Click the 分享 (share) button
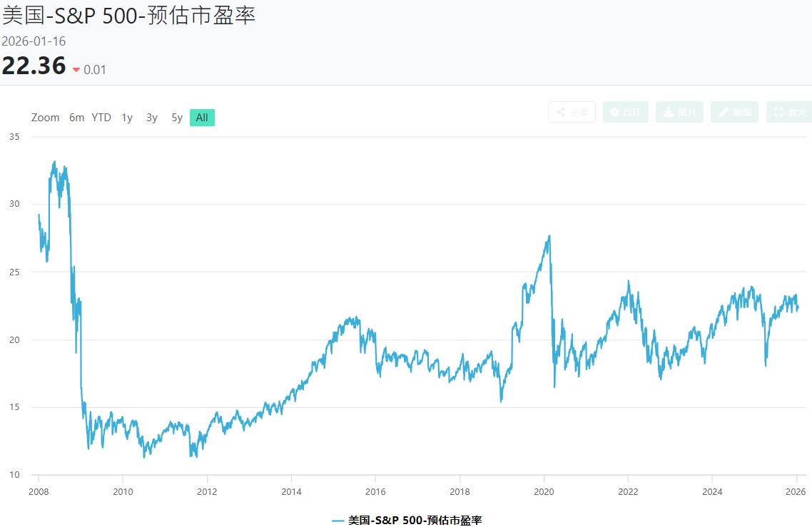The image size is (812, 527). 572,112
